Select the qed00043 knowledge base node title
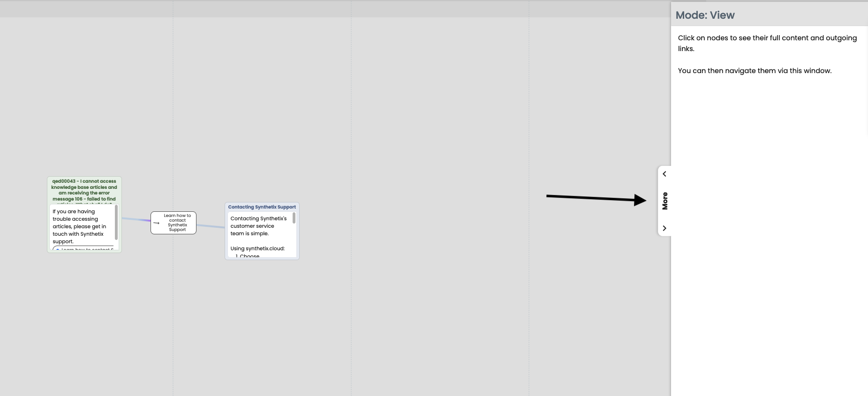This screenshot has height=396, width=868. [x=84, y=193]
